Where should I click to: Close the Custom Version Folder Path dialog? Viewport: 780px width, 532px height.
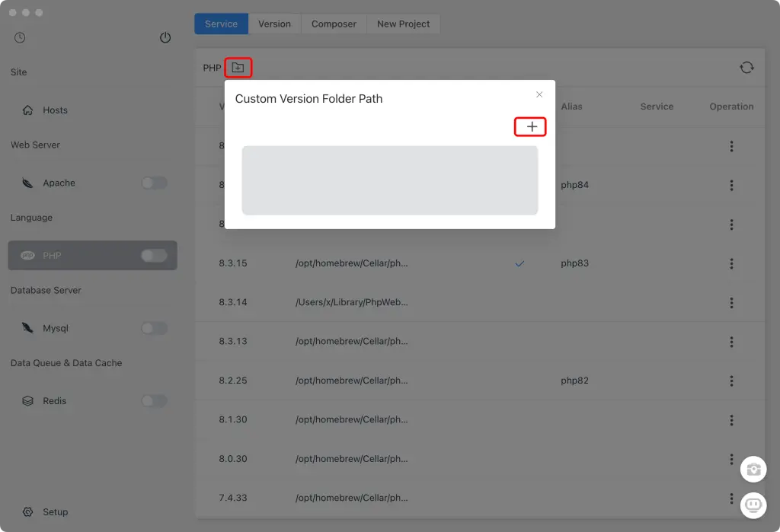(x=539, y=95)
